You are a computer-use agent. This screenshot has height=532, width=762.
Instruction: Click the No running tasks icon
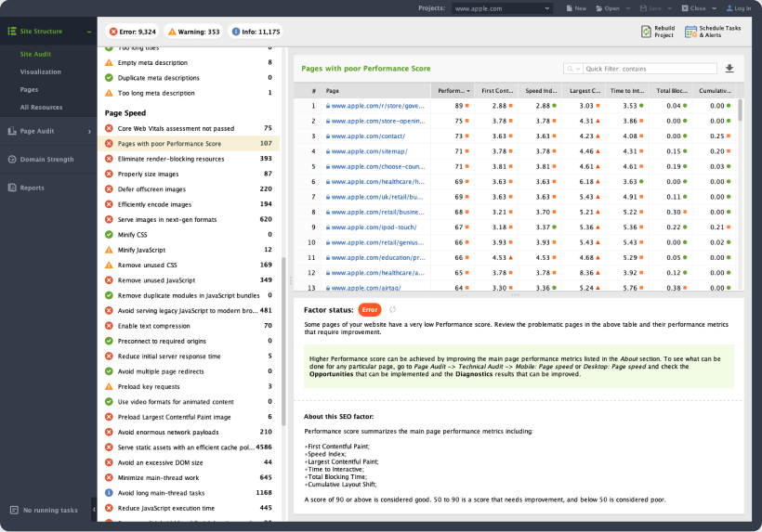14,510
